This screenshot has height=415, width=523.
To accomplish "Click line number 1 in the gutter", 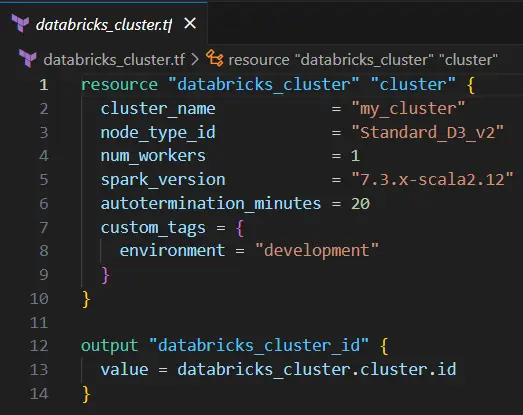I will (x=44, y=85).
